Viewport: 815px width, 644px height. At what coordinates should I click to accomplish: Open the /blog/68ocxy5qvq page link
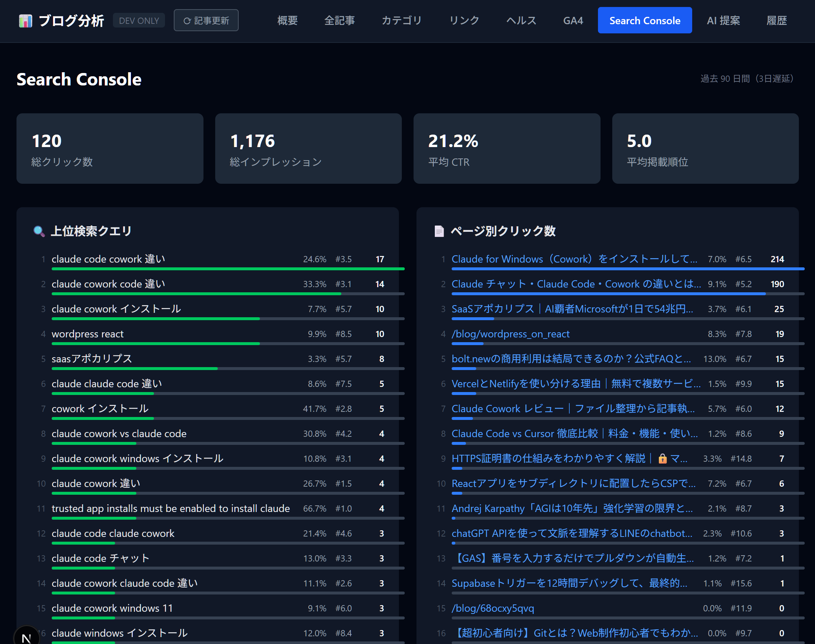click(493, 608)
